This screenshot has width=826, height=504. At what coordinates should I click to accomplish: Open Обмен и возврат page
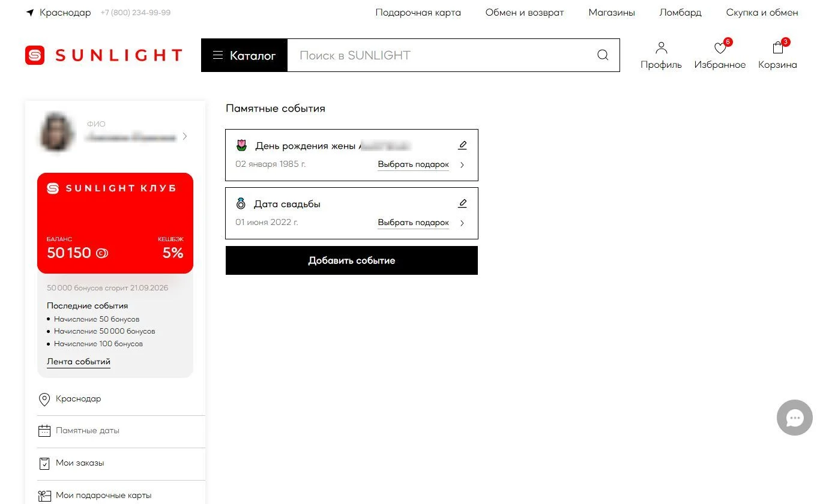(x=525, y=13)
